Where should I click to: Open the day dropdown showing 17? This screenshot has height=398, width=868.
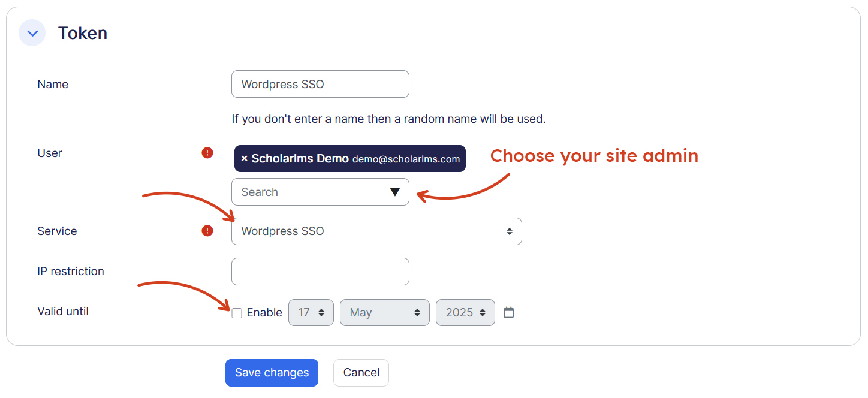(x=311, y=312)
